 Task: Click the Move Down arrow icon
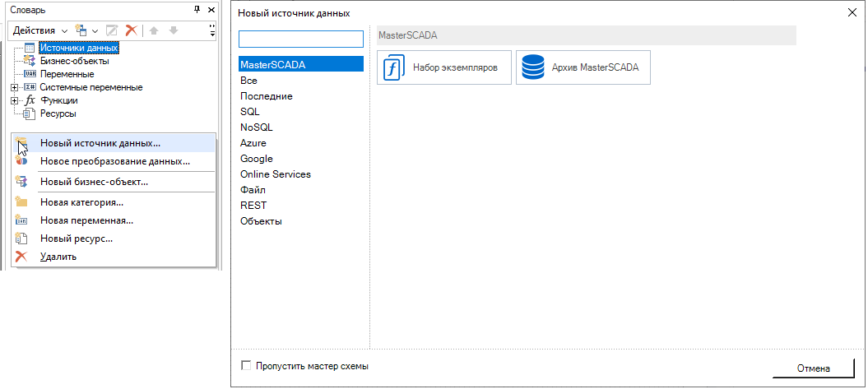click(x=174, y=30)
